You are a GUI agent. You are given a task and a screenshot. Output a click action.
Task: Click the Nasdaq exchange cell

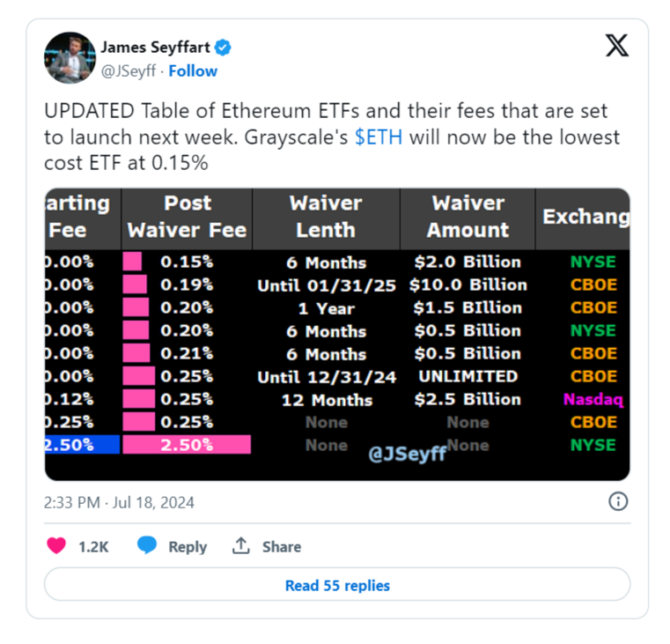tap(593, 400)
